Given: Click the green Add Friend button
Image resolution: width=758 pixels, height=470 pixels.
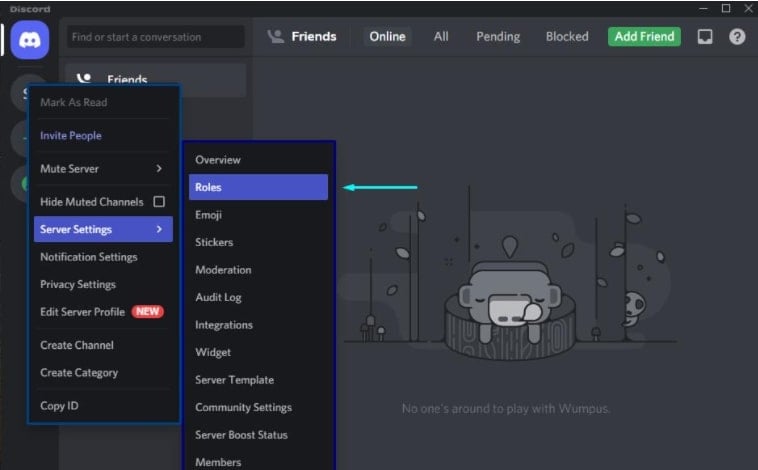Looking at the screenshot, I should (644, 37).
